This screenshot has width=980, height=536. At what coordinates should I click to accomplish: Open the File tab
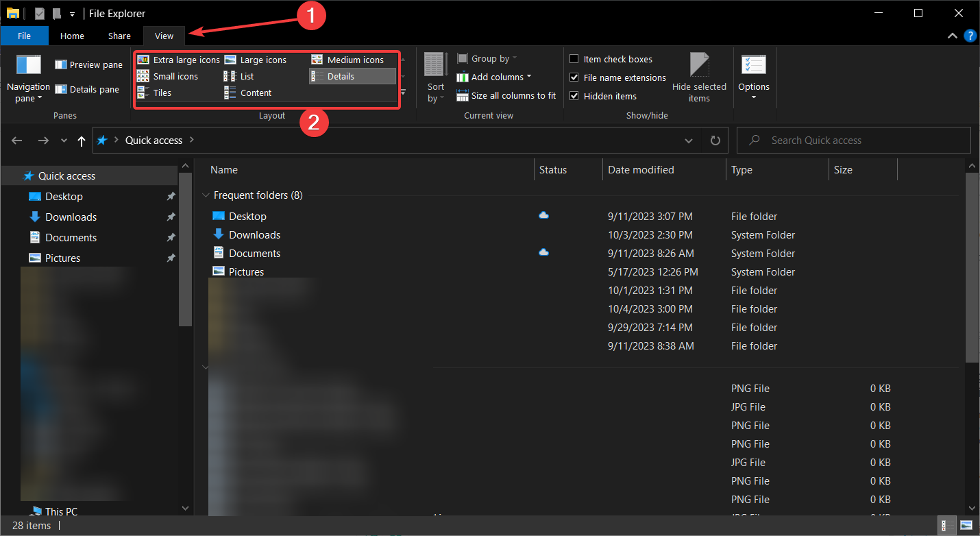[24, 36]
